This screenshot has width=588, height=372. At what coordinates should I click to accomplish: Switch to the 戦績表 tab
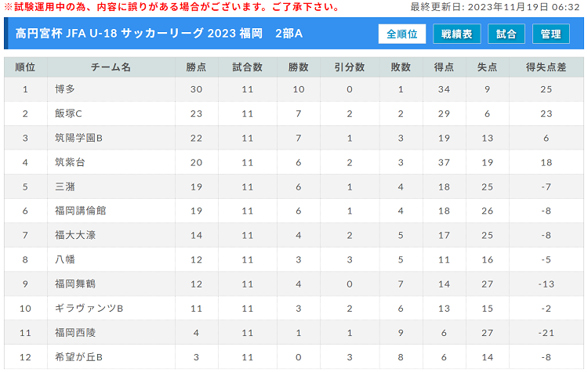pos(456,34)
